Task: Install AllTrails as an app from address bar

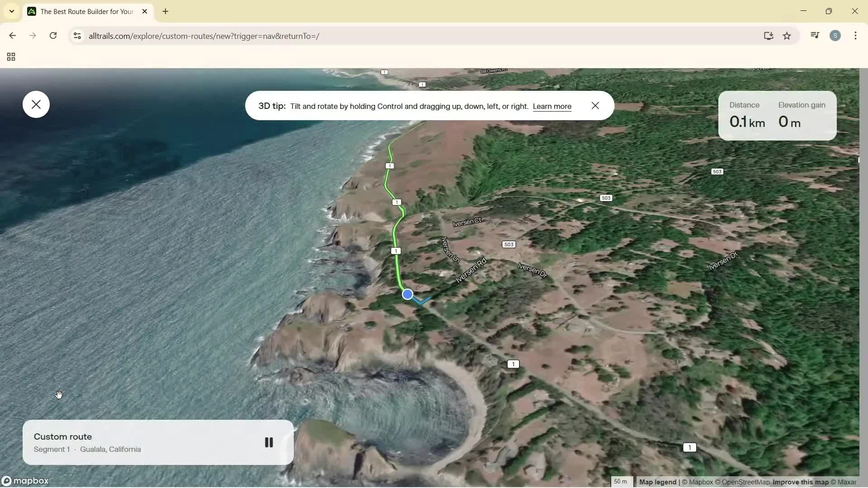Action: (769, 36)
